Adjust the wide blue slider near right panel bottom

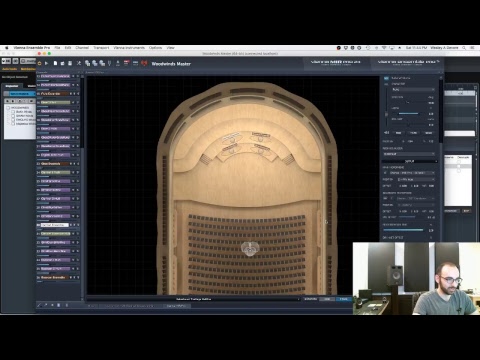pyautogui.click(x=403, y=230)
